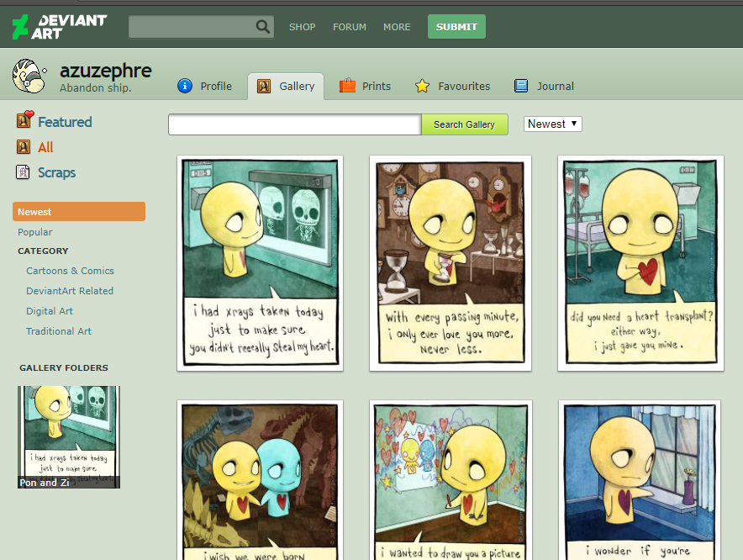This screenshot has height=560, width=743.
Task: Open the xrays taken today comic
Action: click(261, 262)
